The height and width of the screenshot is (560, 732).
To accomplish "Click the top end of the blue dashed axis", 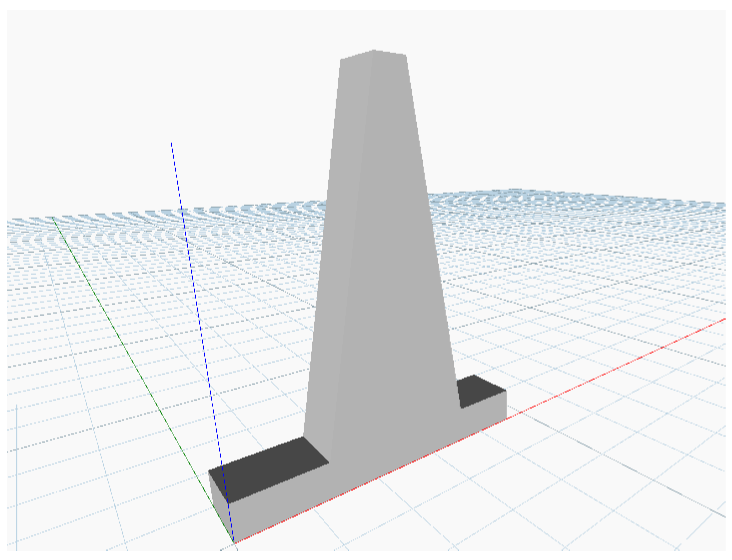I will tap(172, 143).
